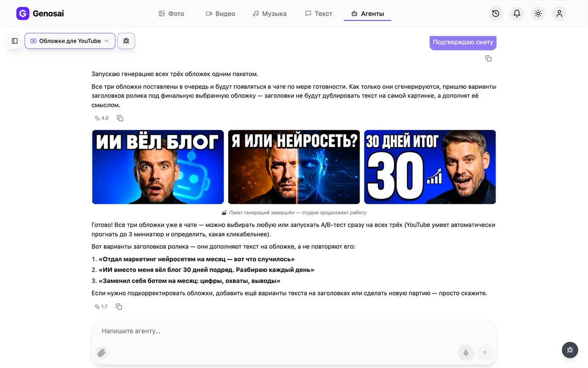This screenshot has height=368, width=588.
Task: Copy the message costing 4.0 credits
Action: [x=120, y=118]
